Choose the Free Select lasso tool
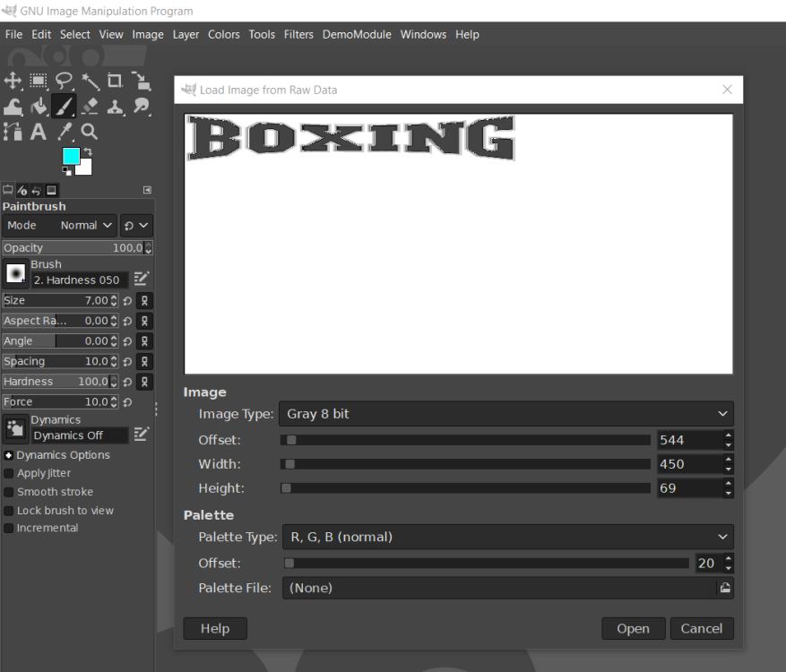786x672 pixels. click(x=64, y=81)
